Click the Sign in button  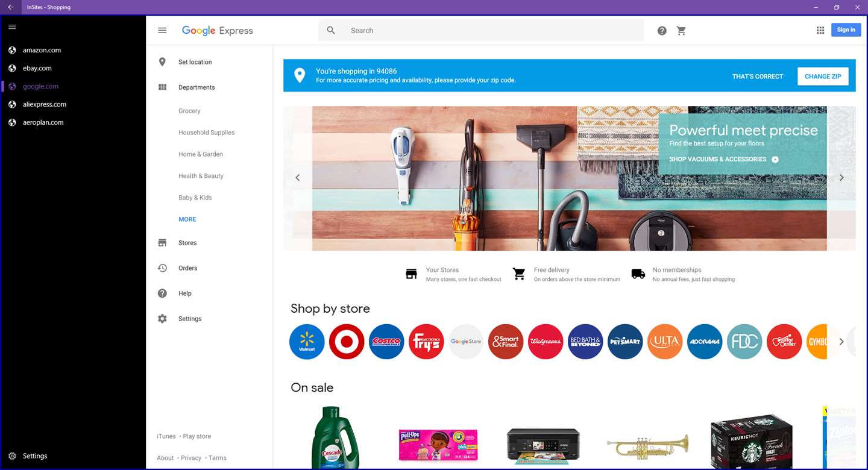[846, 30]
